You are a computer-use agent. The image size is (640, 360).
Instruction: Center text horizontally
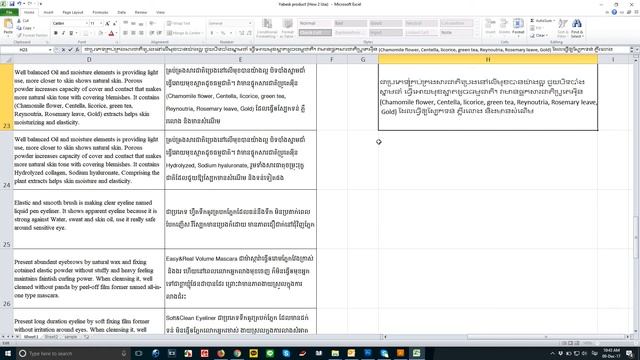point(133,33)
